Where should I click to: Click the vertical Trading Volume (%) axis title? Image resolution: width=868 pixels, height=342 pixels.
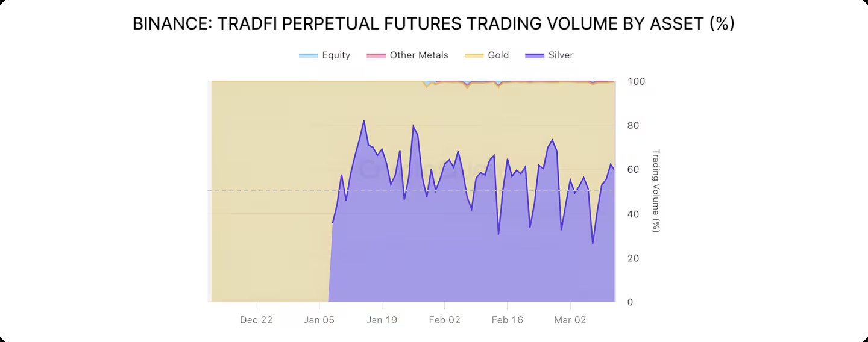coord(656,191)
